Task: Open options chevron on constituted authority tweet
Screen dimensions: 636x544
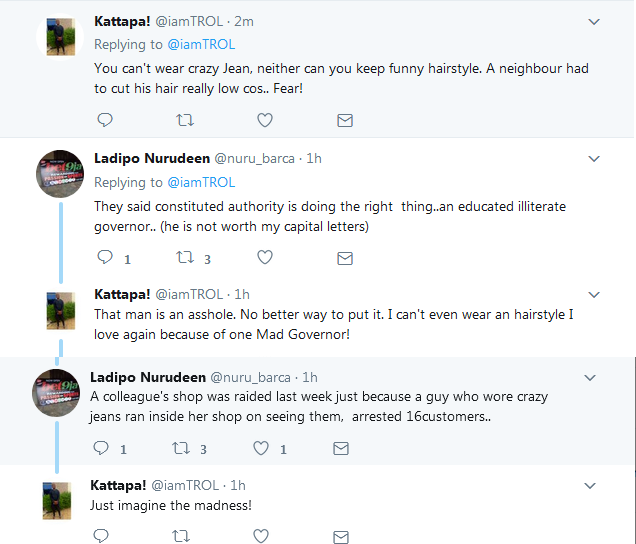Action: [593, 159]
